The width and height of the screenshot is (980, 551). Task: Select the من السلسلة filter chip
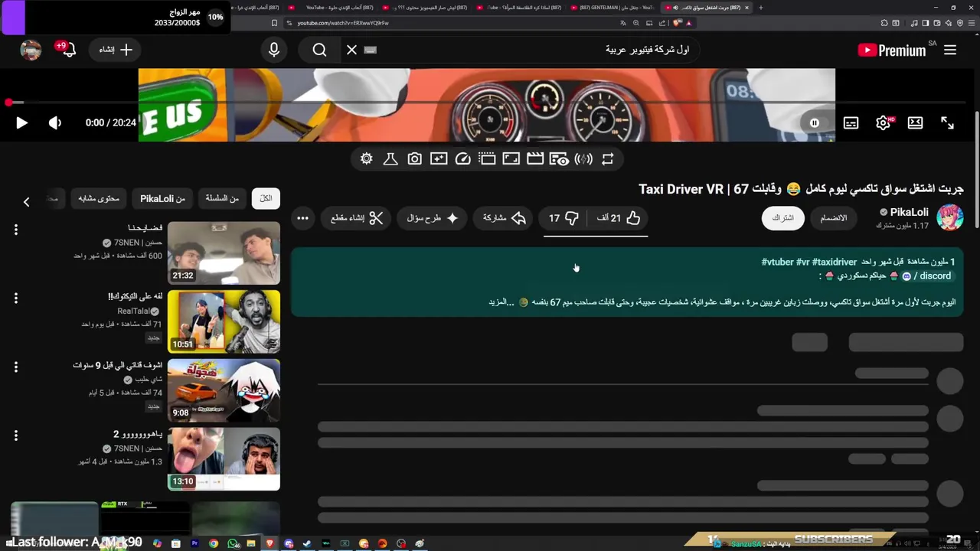tap(222, 198)
